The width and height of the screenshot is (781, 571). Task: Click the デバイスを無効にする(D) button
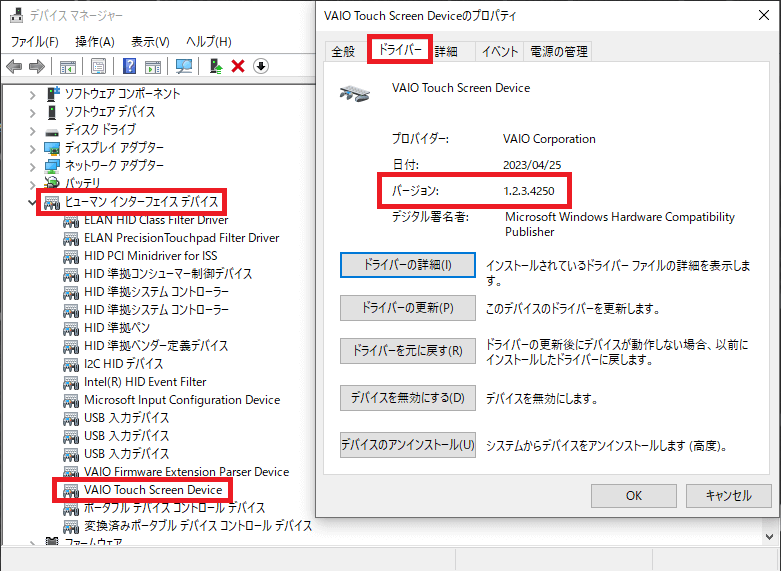click(x=407, y=398)
